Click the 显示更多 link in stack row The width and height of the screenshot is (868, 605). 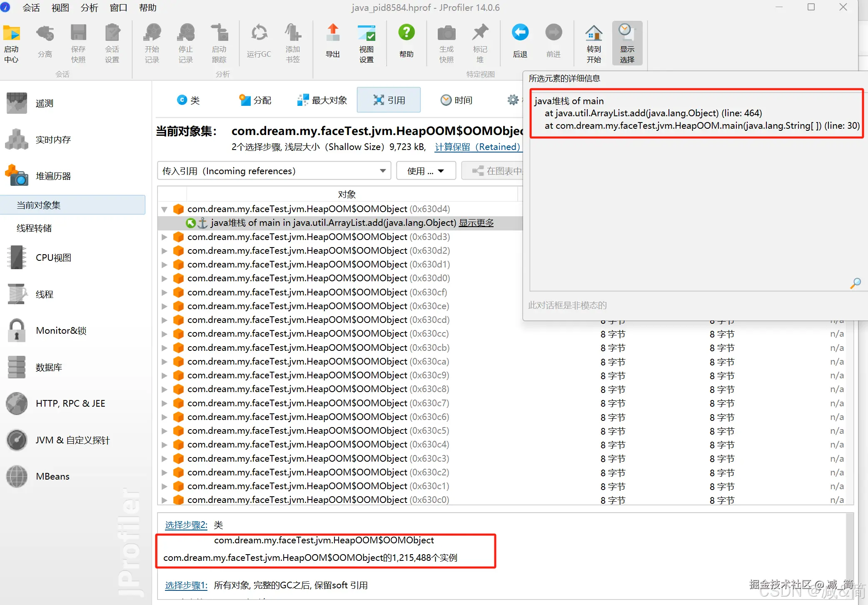(476, 223)
